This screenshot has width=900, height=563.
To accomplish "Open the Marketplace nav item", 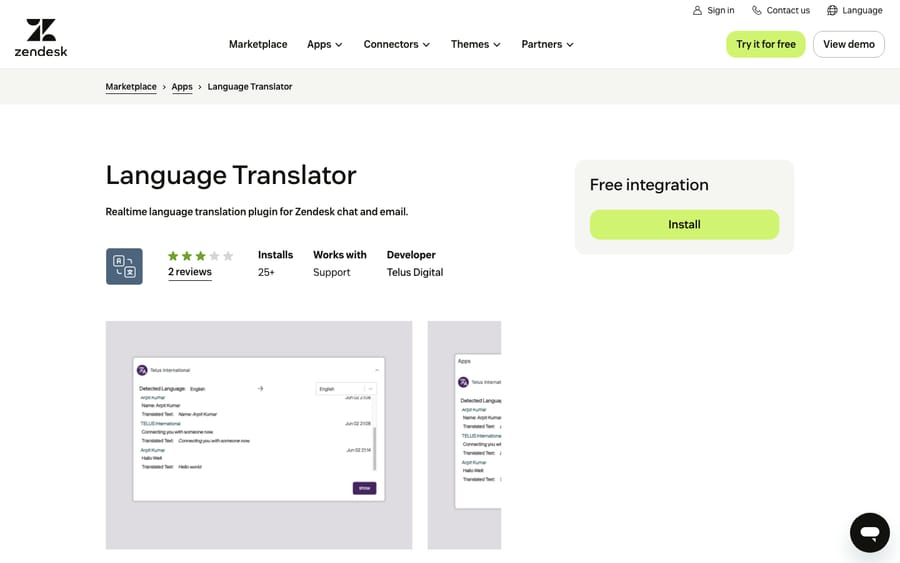I will click(258, 44).
